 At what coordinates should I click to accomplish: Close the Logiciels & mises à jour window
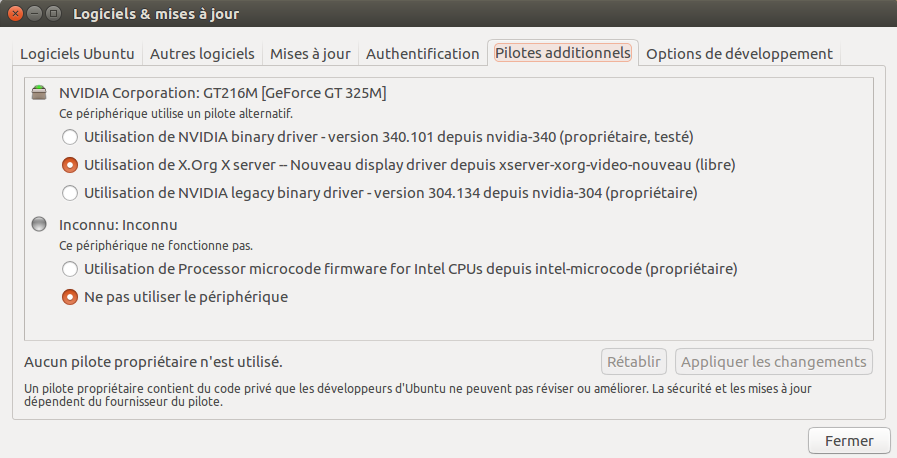point(16,14)
